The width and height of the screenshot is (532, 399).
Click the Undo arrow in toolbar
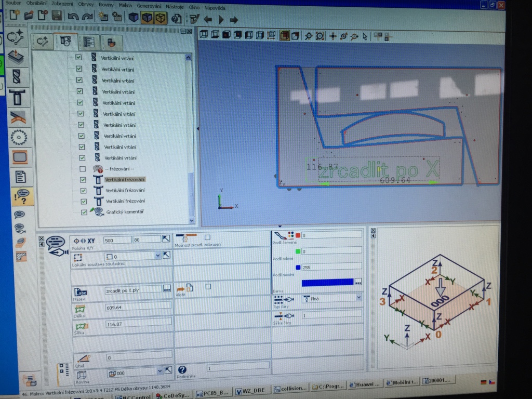pyautogui.click(x=73, y=17)
